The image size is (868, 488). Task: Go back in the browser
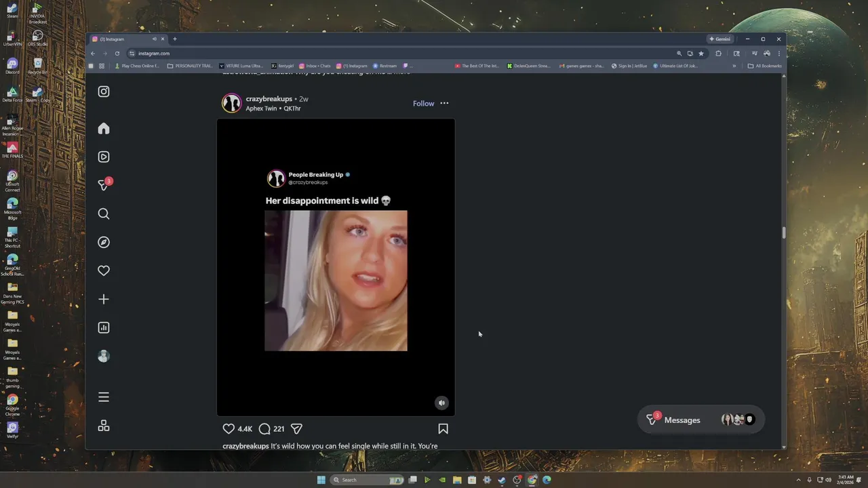click(x=93, y=54)
